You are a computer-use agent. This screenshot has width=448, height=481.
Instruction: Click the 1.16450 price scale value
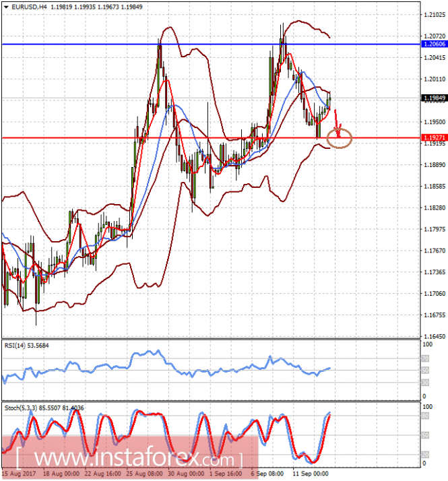(435, 337)
